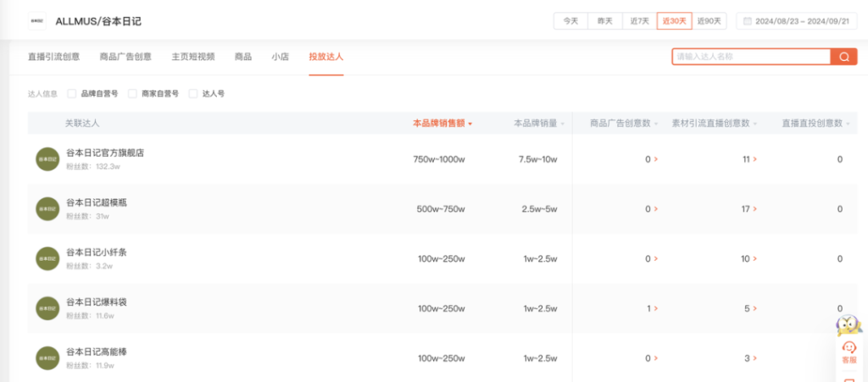Expand 小纤条 row's 10 creatives arrow
The image size is (868, 382).
click(x=755, y=258)
